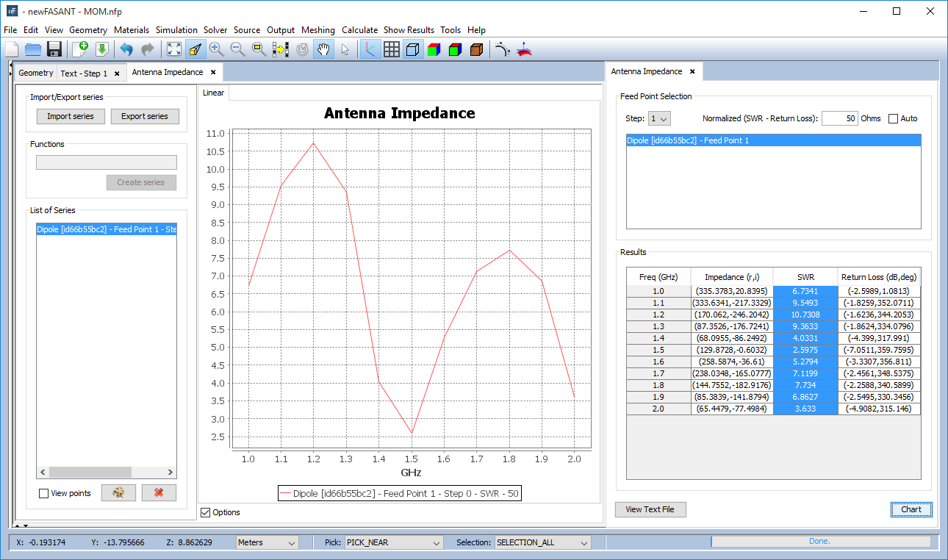
Task: Click the View Text File button
Action: pos(650,509)
